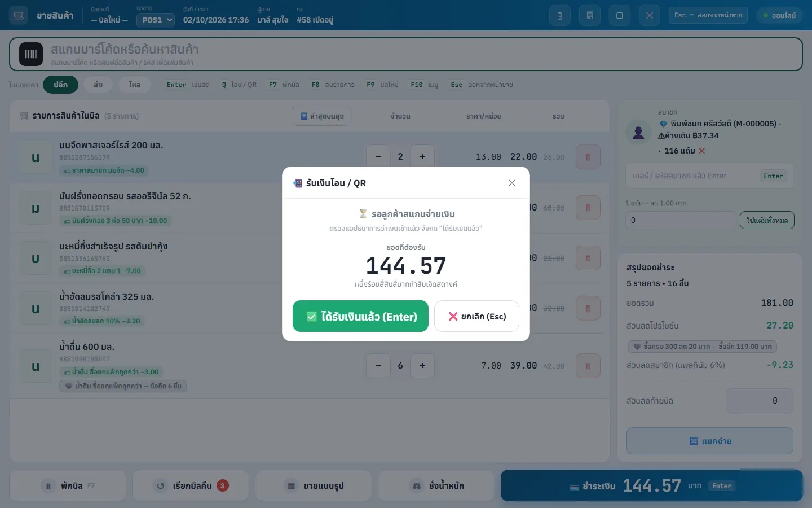Delete น้ำอัดลมรสโคล่า row with trash icon
This screenshot has height=508, width=812.
(x=588, y=308)
